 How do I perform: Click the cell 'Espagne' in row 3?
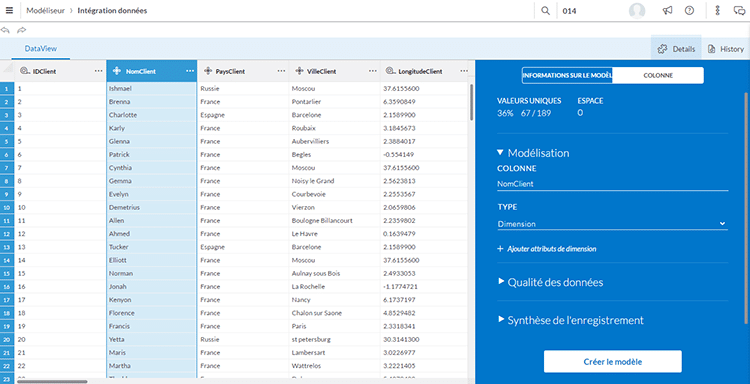[243, 115]
